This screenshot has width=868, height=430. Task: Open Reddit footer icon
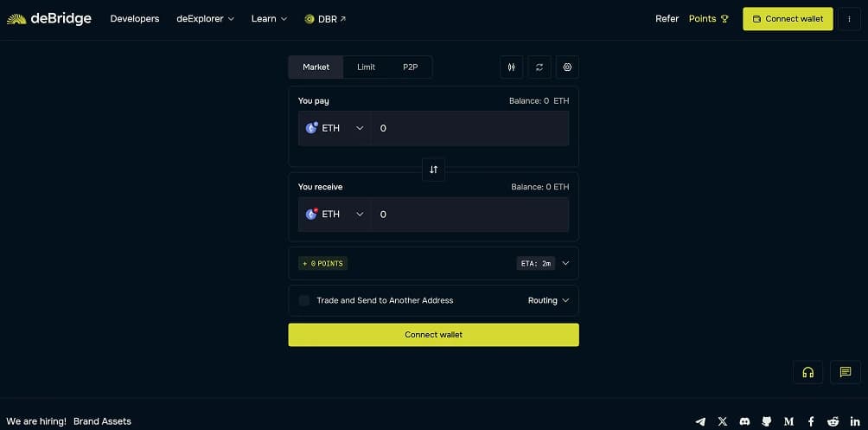833,421
